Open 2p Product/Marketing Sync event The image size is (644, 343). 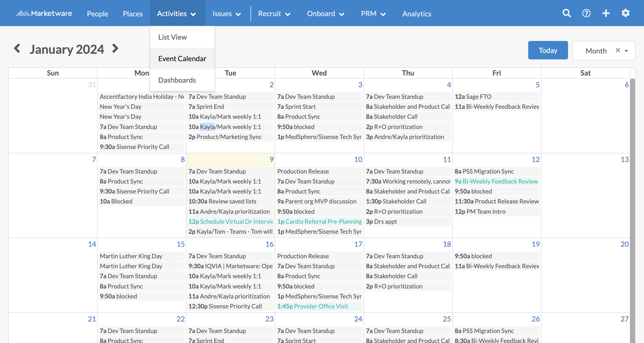[x=230, y=137]
